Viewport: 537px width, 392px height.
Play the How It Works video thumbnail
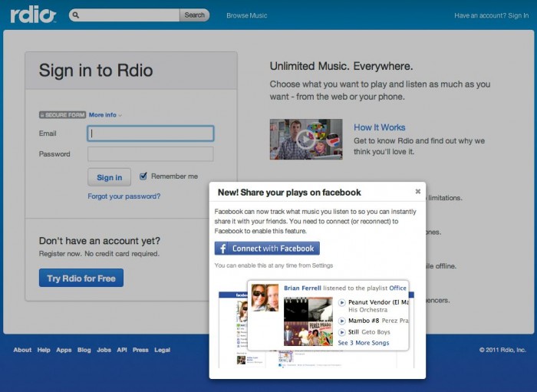click(x=306, y=139)
